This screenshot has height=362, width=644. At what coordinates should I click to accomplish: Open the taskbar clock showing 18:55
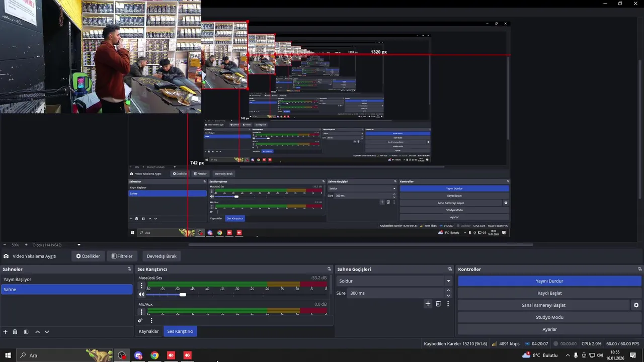615,355
